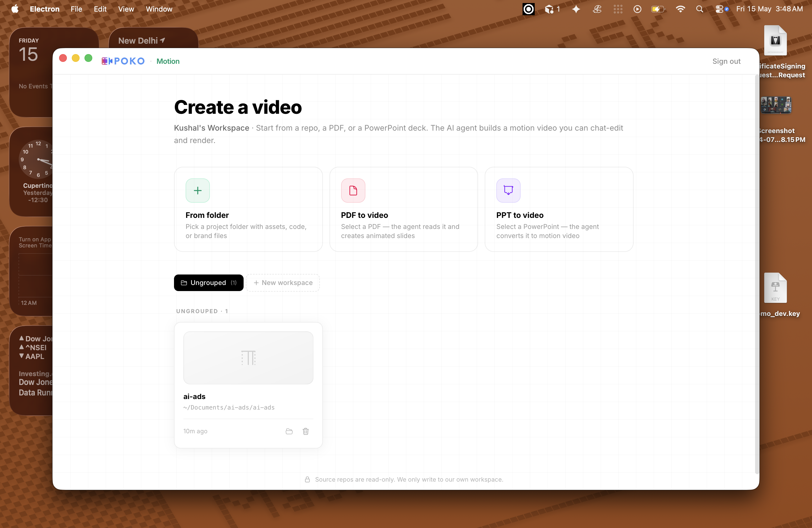The height and width of the screenshot is (528, 812).
Task: Open ai-ads project thumbnail
Action: pyautogui.click(x=248, y=357)
